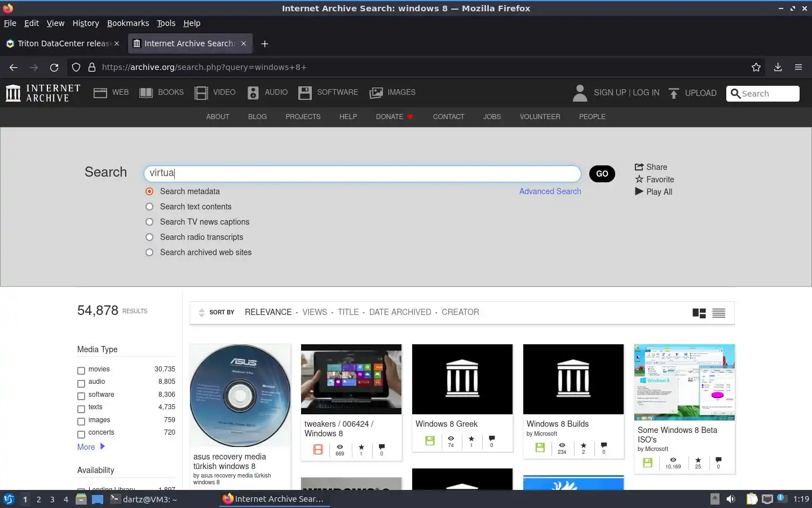812x508 pixels.
Task: Open the Audio section icon
Action: coord(253,93)
